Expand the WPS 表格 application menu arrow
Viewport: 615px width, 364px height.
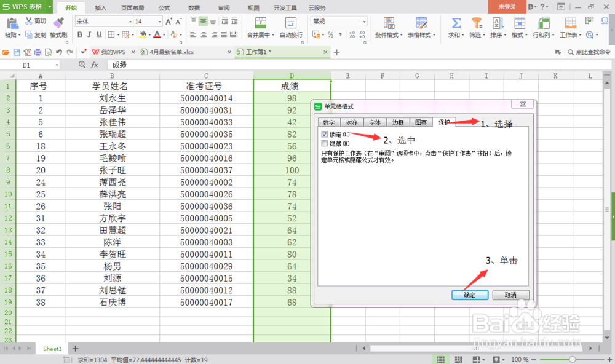click(49, 7)
